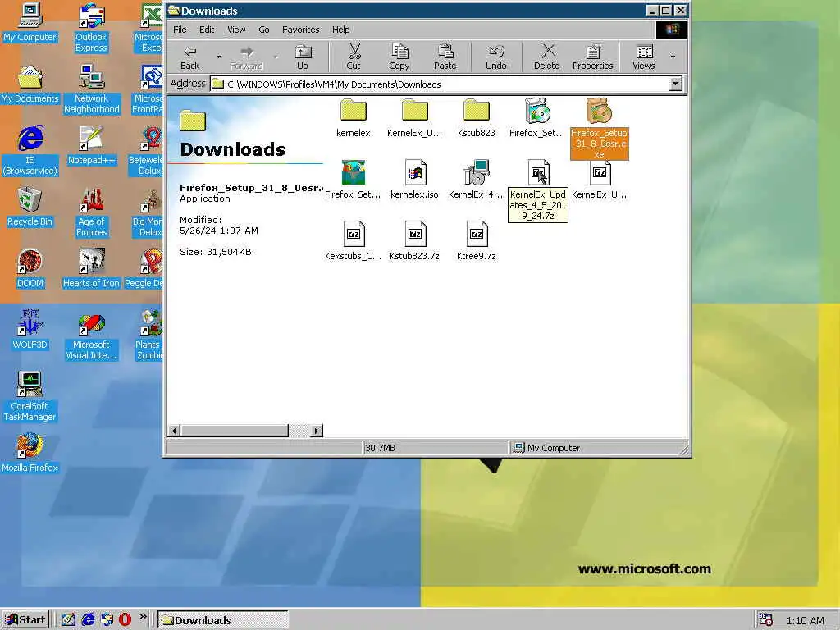Select the Kstub823 folder
840x630 pixels.
coord(477,118)
